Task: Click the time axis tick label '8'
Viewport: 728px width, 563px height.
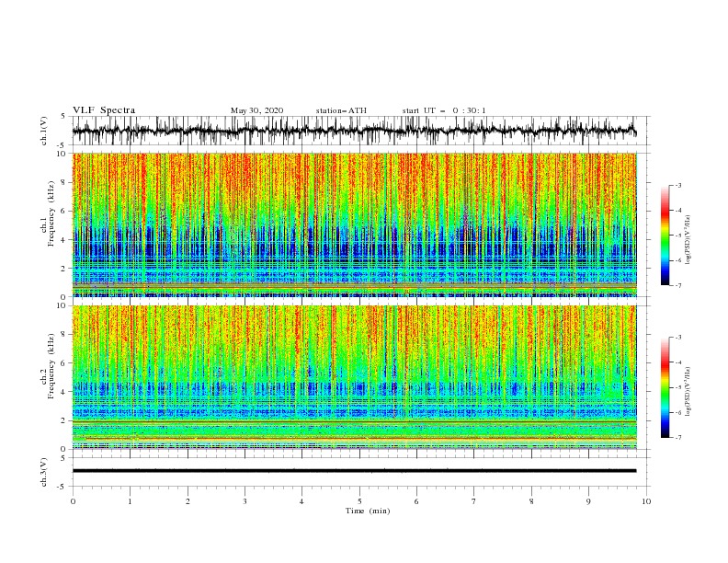Action: (531, 501)
